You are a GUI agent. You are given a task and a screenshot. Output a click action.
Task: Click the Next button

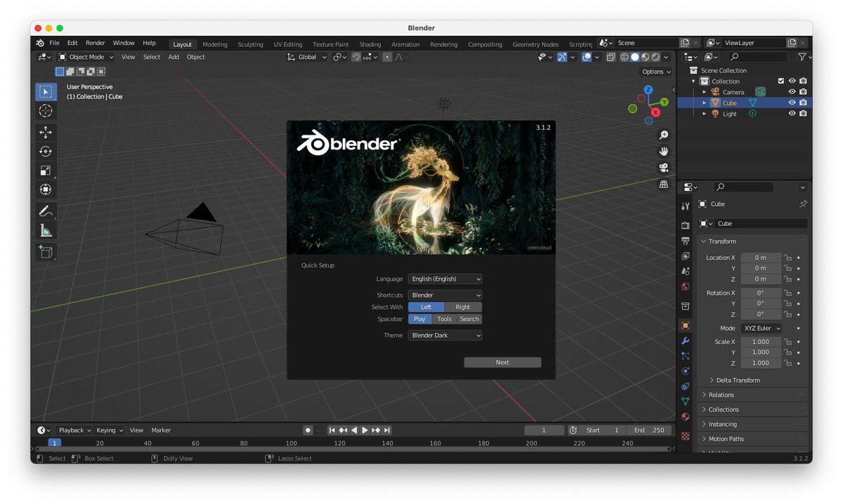tap(502, 362)
